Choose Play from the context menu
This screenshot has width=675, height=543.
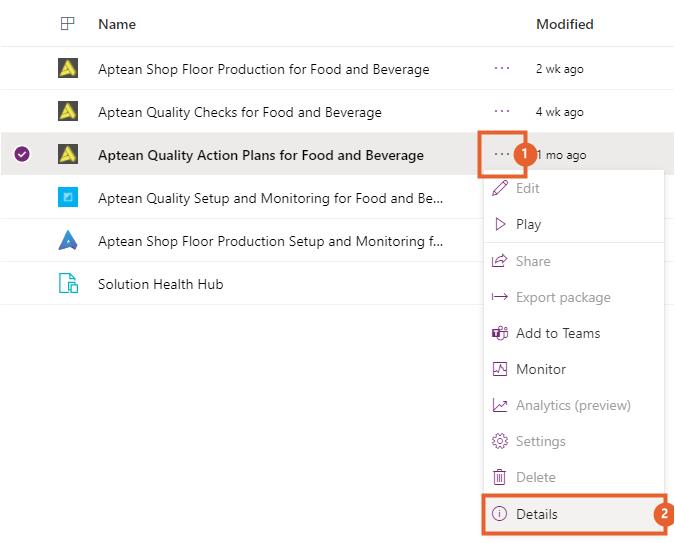click(528, 224)
